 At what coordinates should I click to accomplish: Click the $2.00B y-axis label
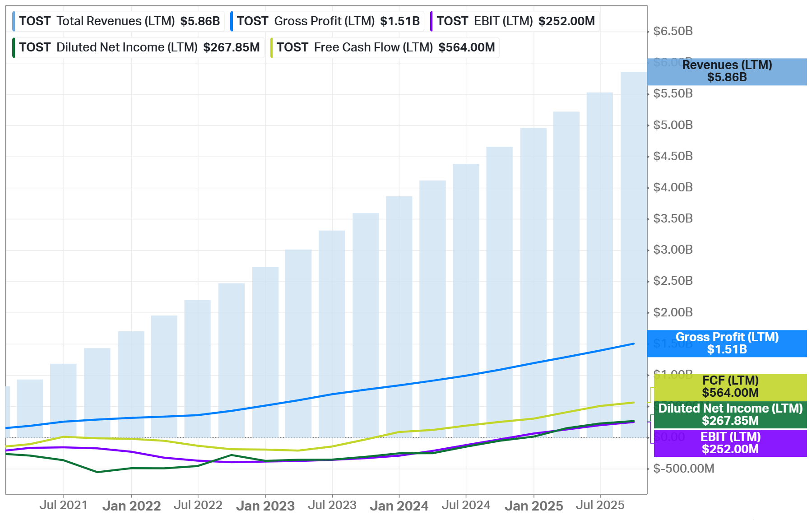(x=673, y=312)
